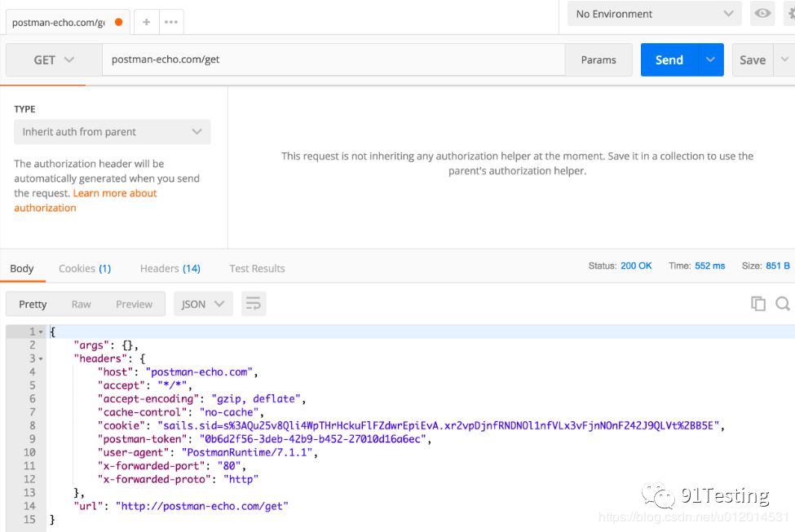This screenshot has width=795, height=532.
Task: Send the request
Action: 669,59
